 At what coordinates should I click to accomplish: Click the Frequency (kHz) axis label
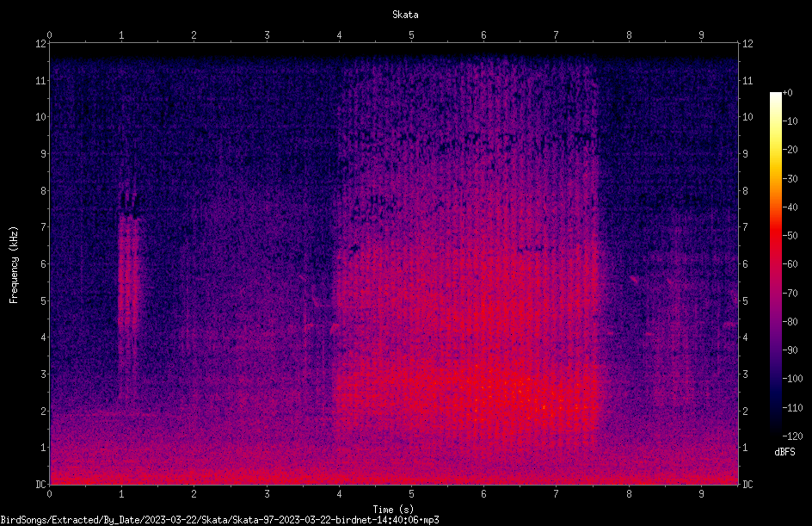(14, 264)
